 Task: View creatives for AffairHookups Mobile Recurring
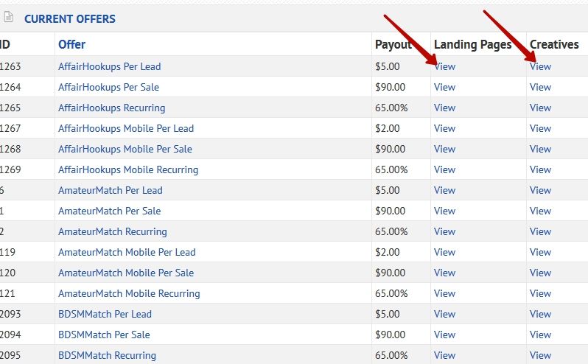pyautogui.click(x=540, y=169)
